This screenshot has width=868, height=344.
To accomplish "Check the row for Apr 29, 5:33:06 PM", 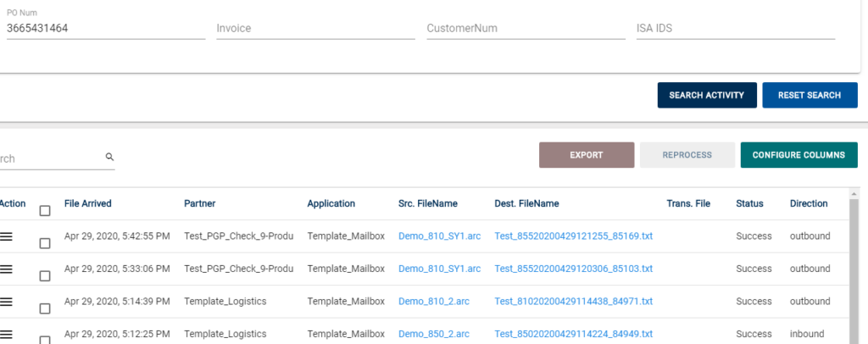I will [x=45, y=276].
